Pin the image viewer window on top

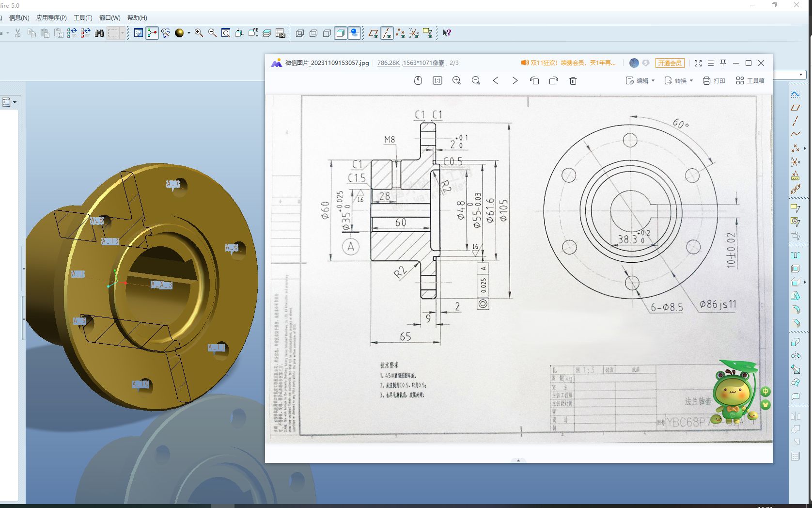[x=723, y=63]
